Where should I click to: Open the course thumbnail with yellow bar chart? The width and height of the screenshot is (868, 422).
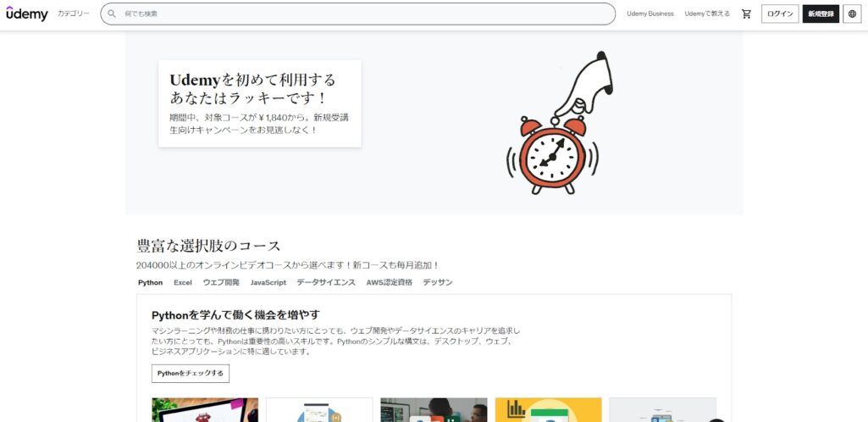click(548, 410)
